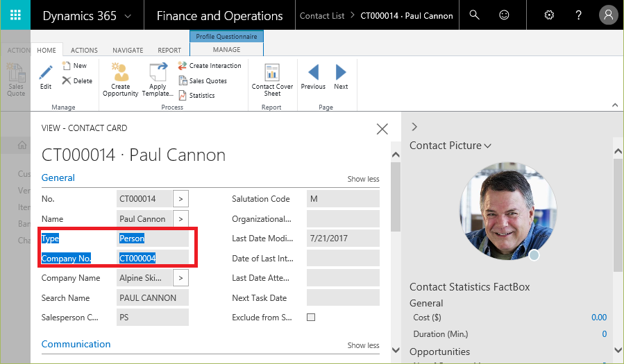624x364 pixels.
Task: Collapse the FactBox pane arrow
Action: [414, 127]
